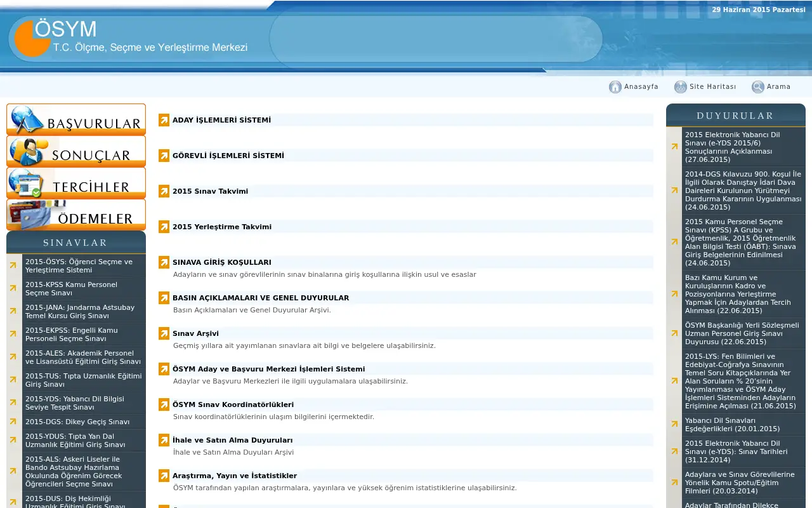Open 2015 Sınav Takvimi link
The height and width of the screenshot is (508, 812).
(x=210, y=191)
